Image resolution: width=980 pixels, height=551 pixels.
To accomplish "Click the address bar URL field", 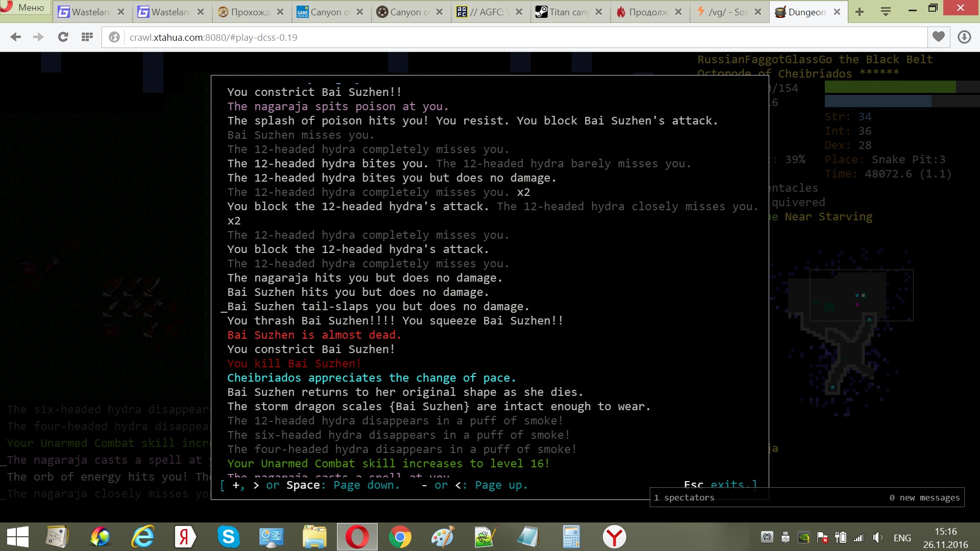I will (x=459, y=37).
